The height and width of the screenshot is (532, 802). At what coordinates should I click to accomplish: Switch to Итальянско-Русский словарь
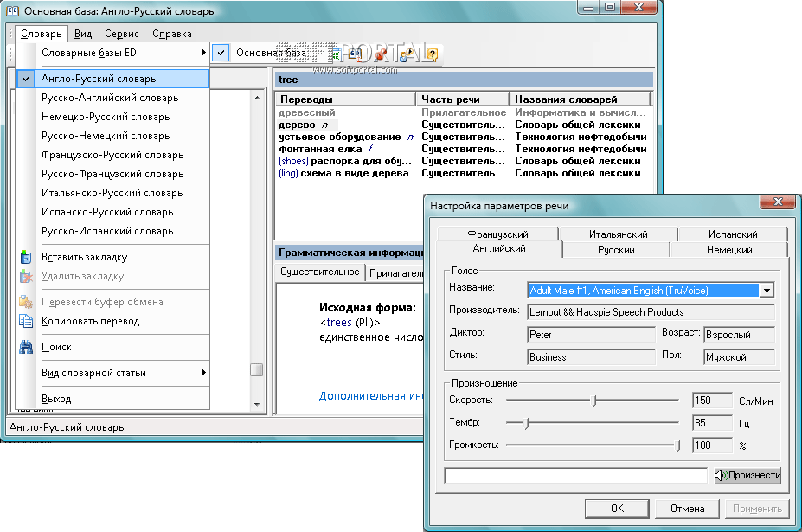112,193
